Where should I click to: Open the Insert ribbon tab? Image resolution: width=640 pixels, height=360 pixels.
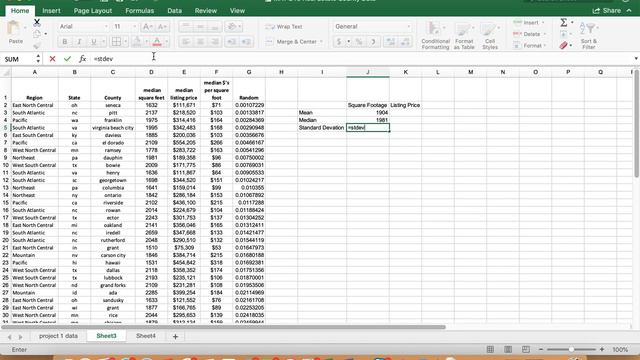pos(51,11)
